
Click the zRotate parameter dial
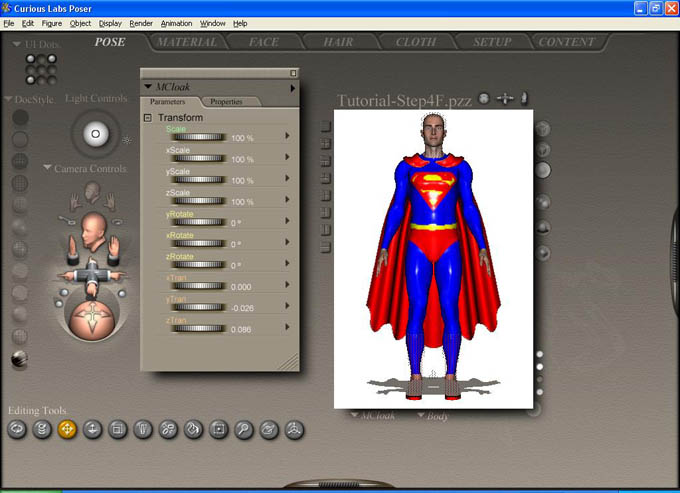pyautogui.click(x=198, y=265)
